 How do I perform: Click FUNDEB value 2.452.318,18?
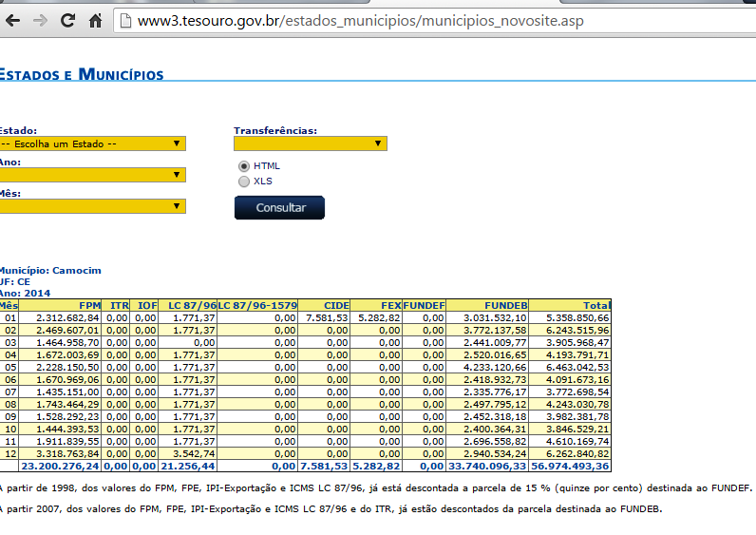pyautogui.click(x=495, y=417)
